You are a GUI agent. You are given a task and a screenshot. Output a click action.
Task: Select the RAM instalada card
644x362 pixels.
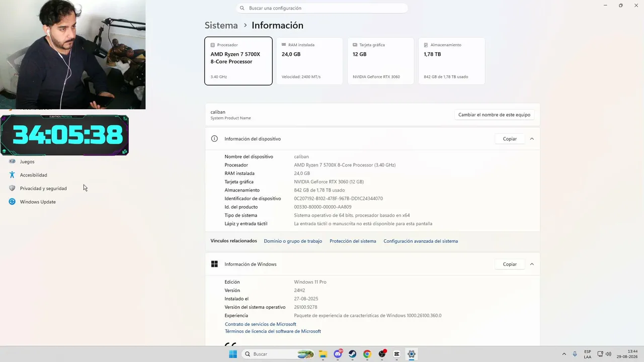[309, 61]
